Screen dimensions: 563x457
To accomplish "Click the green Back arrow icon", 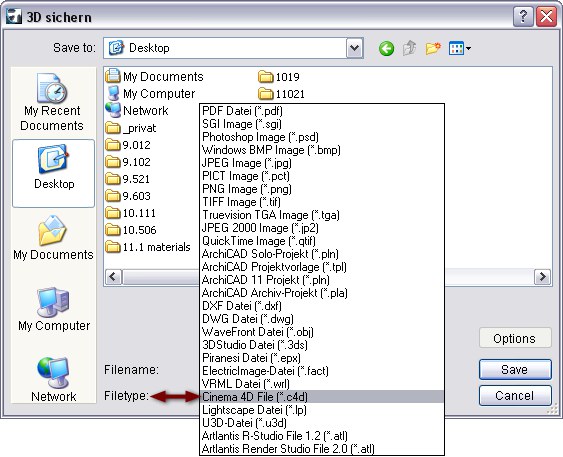I will click(x=386, y=48).
